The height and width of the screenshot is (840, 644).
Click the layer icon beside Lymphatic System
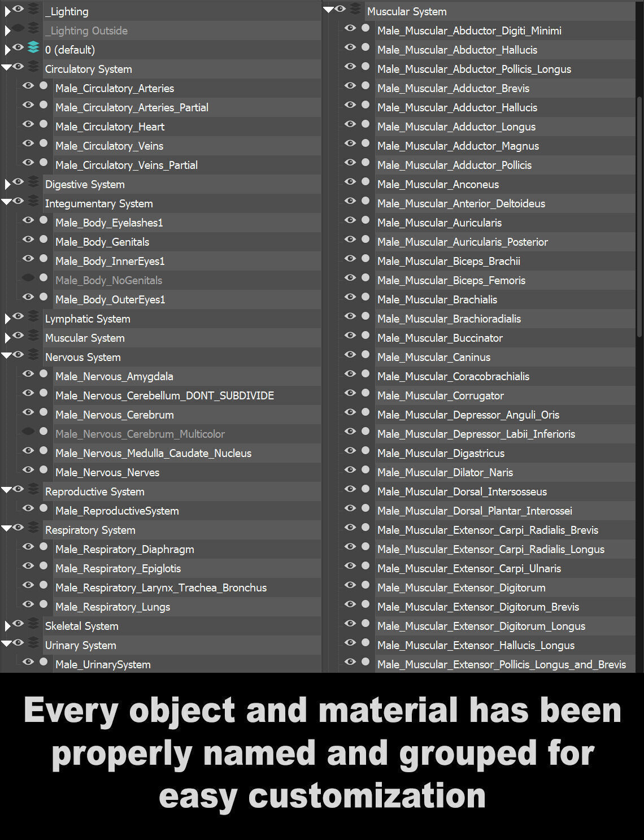point(33,317)
